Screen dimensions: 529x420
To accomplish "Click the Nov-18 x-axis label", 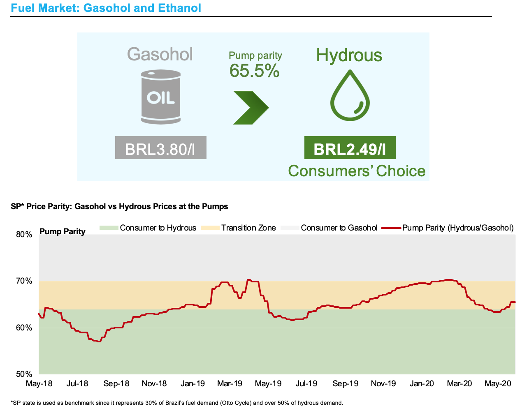I will pos(154,383).
